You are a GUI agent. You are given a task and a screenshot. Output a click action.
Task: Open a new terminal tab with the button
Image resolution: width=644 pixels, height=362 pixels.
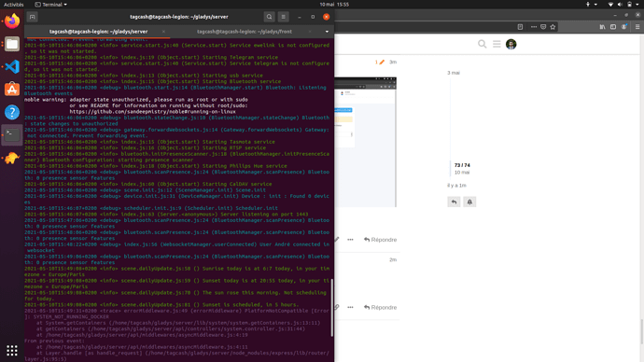[32, 17]
